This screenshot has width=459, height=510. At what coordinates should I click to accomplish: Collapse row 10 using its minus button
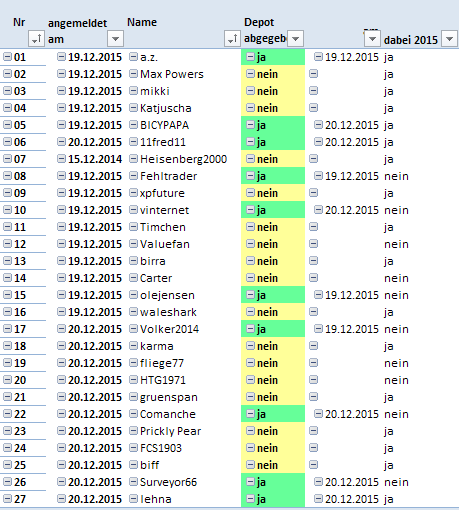point(7,210)
